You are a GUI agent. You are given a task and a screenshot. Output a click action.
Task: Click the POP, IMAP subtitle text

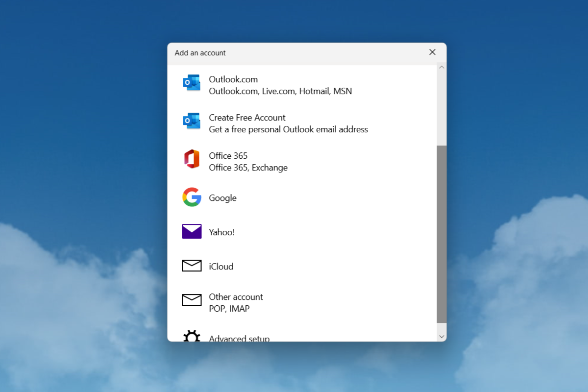click(x=229, y=309)
